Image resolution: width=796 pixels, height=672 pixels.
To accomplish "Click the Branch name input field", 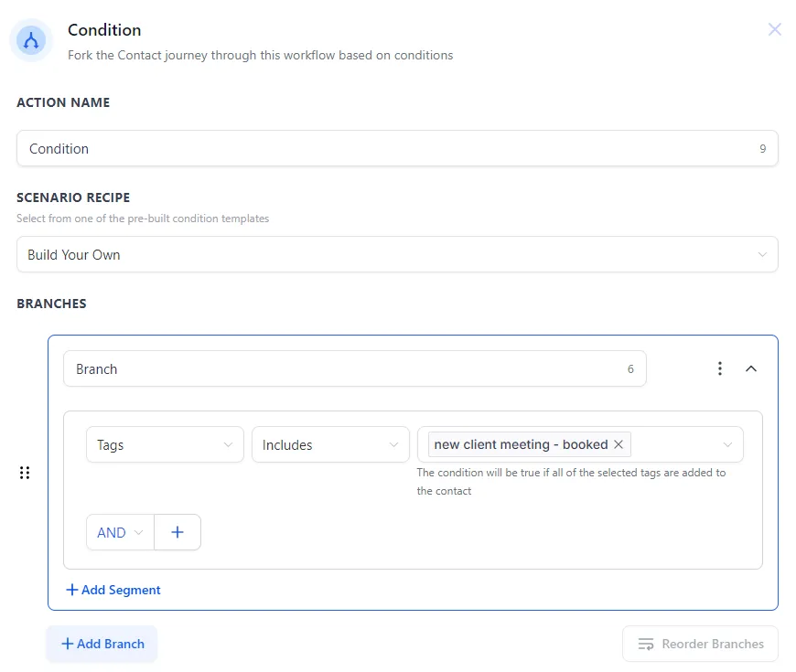I will tap(339, 368).
